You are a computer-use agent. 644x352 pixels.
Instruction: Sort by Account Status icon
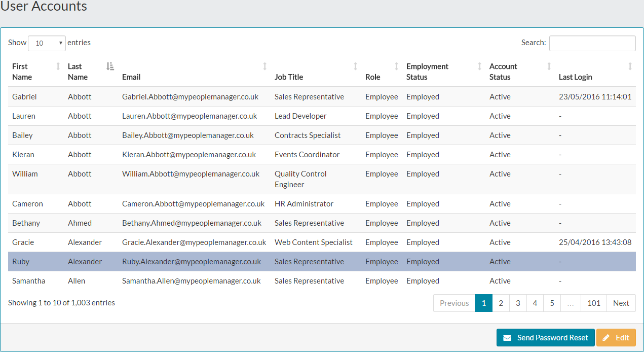[549, 66]
